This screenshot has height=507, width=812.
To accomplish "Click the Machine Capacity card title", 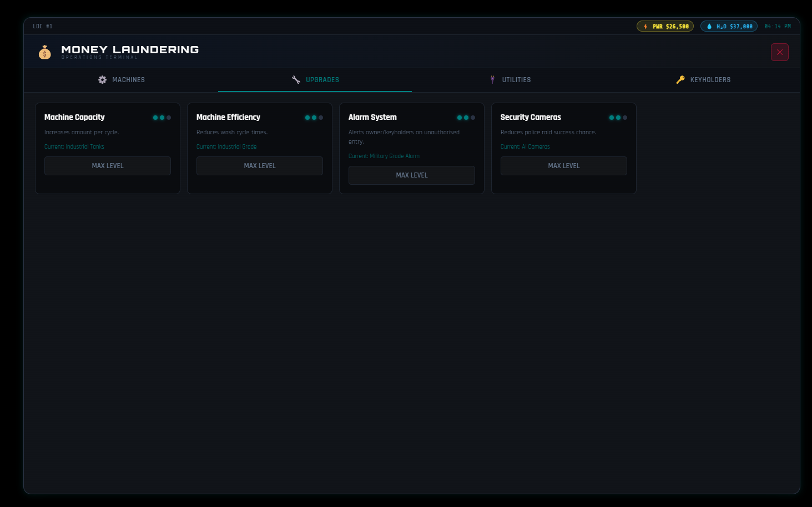I will (x=74, y=117).
